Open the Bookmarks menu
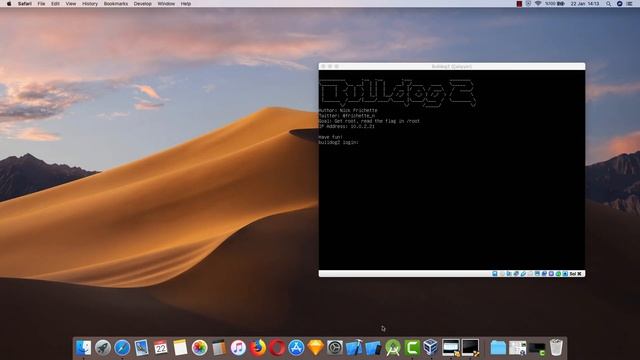Image resolution: width=640 pixels, height=360 pixels. [x=116, y=4]
